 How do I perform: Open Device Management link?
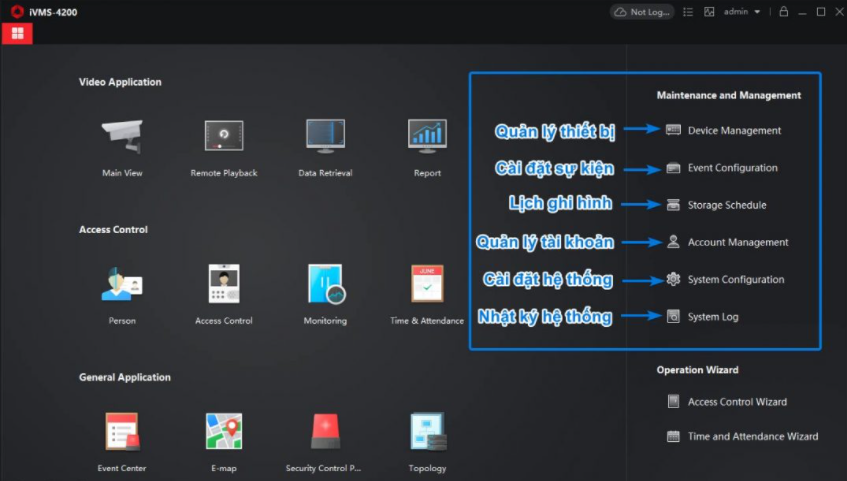pos(734,130)
